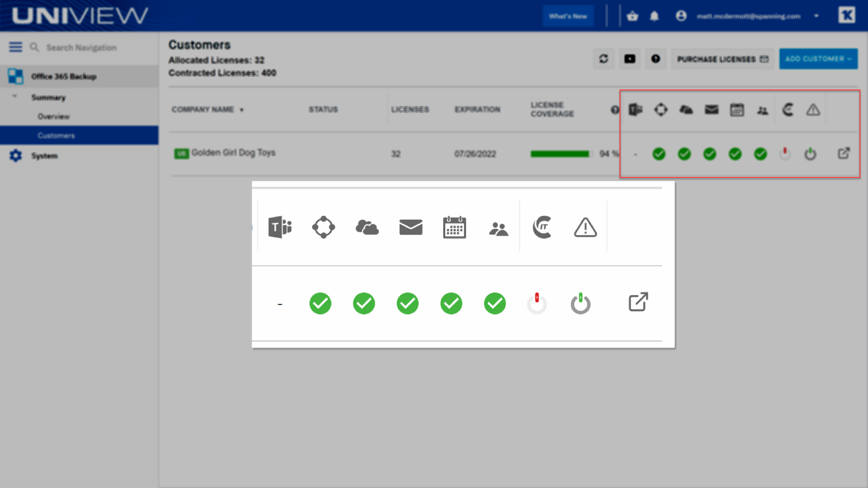Refresh the customers list

click(x=603, y=59)
